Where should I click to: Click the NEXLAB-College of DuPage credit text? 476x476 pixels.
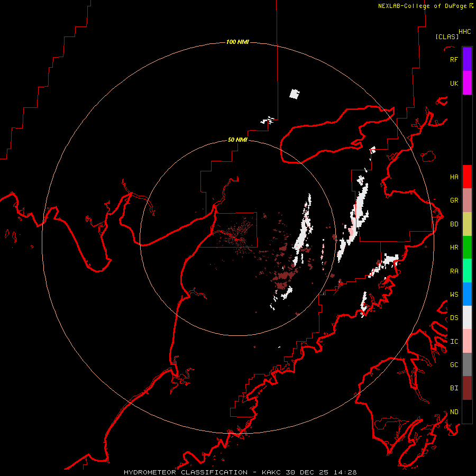(x=422, y=6)
